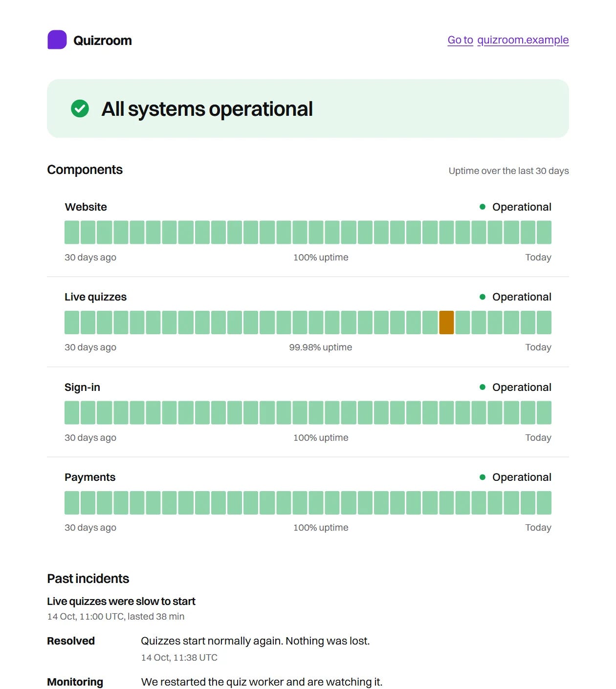Click the Live quizzes component name

(x=95, y=297)
